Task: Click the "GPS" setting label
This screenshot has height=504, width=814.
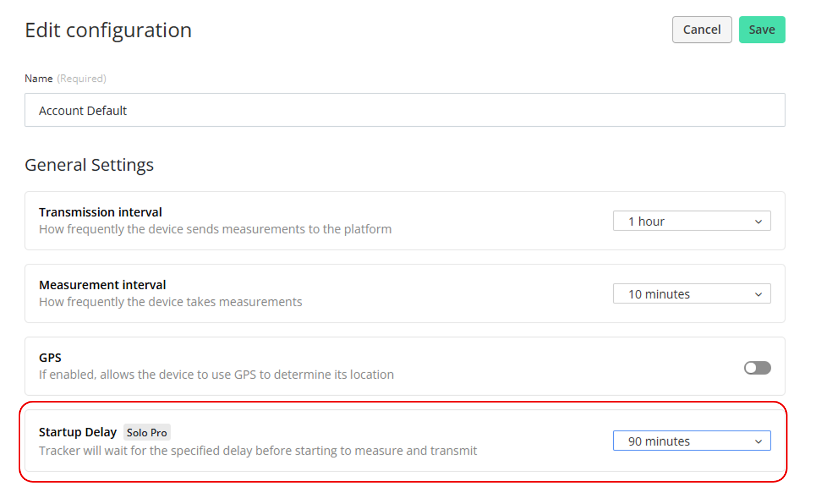Action: 50,358
